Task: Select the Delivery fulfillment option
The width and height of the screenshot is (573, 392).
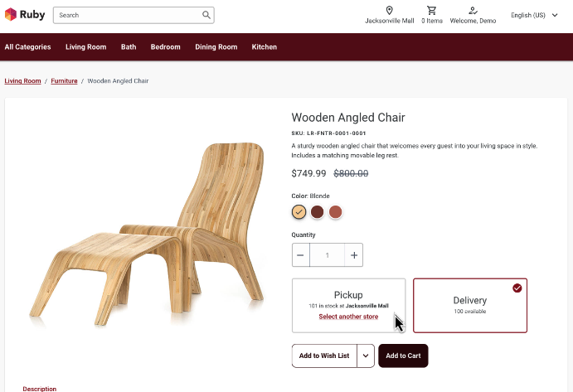Action: (469, 305)
